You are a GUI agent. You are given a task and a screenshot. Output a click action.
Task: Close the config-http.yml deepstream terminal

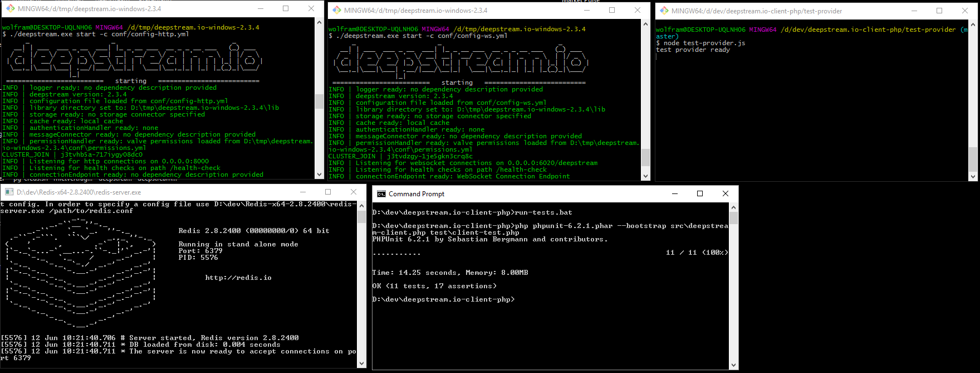(311, 9)
